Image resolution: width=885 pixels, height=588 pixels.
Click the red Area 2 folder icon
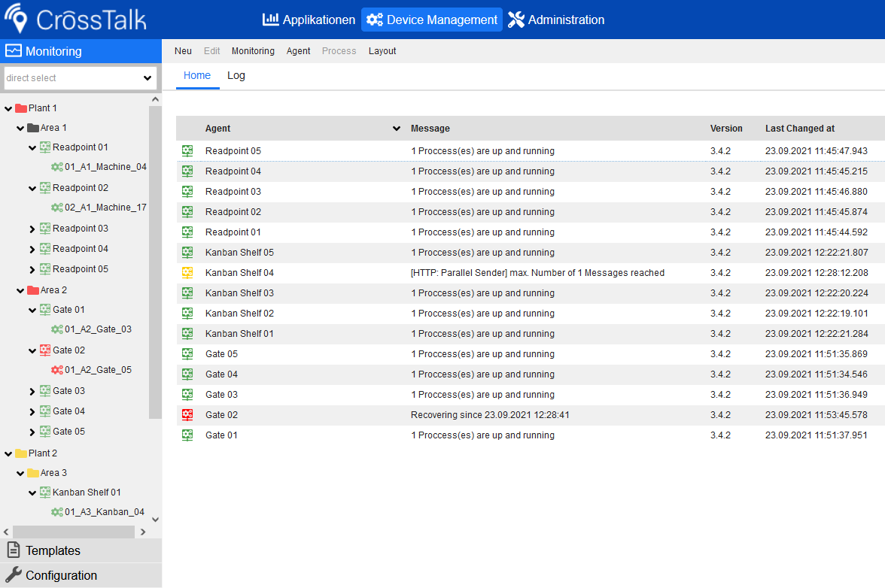tap(33, 289)
